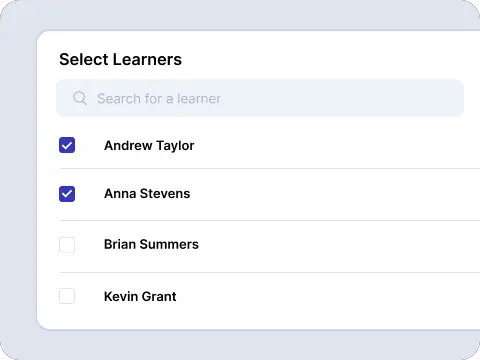This screenshot has width=480, height=360.
Task: Uncheck the Andrew Taylor checkbox
Action: click(67, 145)
